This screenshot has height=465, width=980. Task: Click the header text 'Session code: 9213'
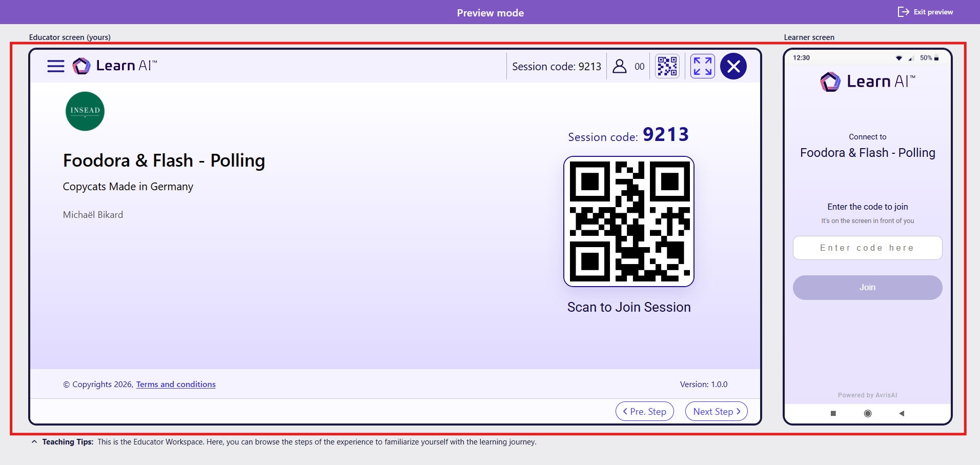pyautogui.click(x=557, y=67)
